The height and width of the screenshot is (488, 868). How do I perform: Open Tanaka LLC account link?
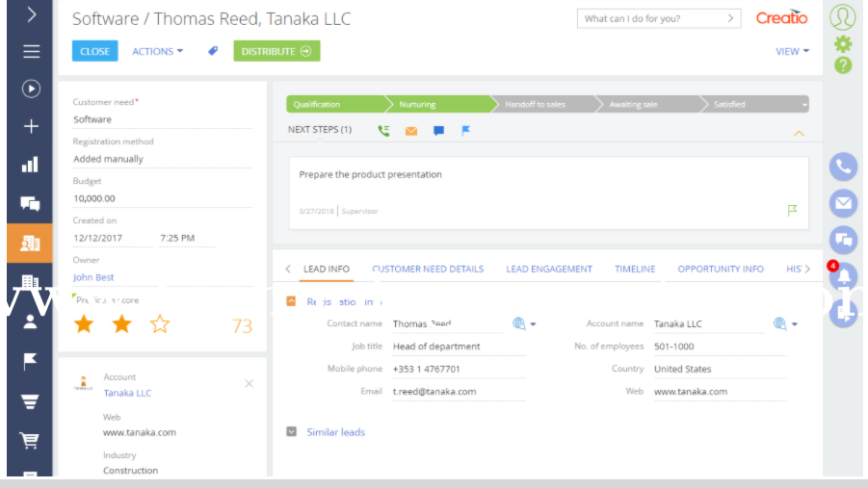(x=127, y=393)
